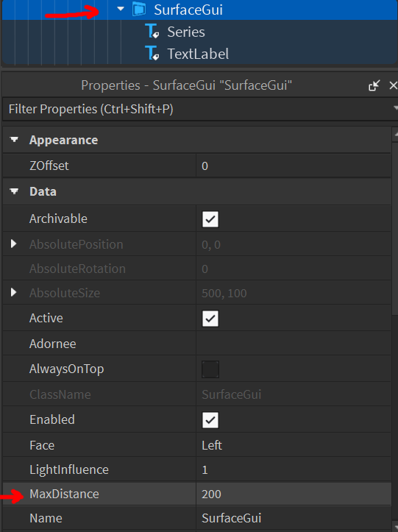Expand the AbsolutePosition property
398x532 pixels.
(x=13, y=244)
